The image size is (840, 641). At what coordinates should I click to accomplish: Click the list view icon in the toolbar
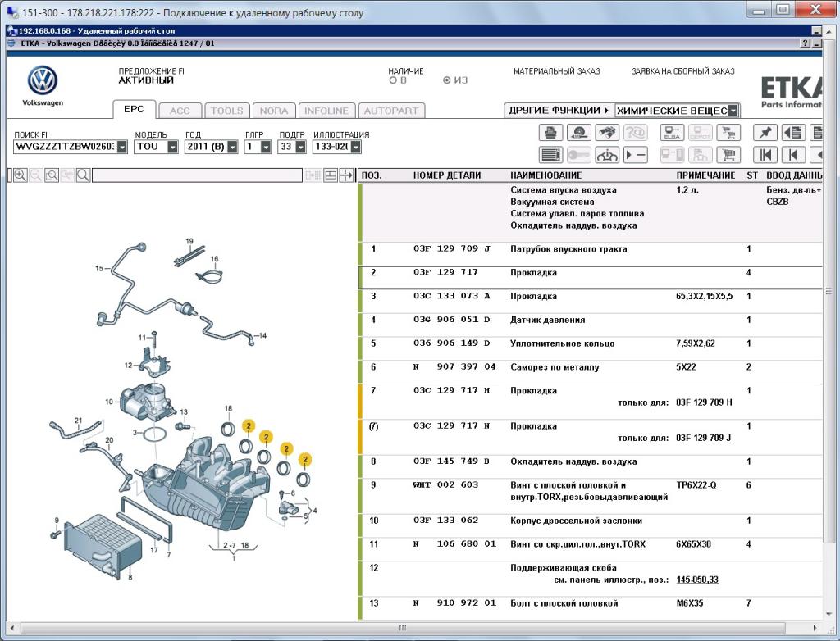tap(550, 155)
